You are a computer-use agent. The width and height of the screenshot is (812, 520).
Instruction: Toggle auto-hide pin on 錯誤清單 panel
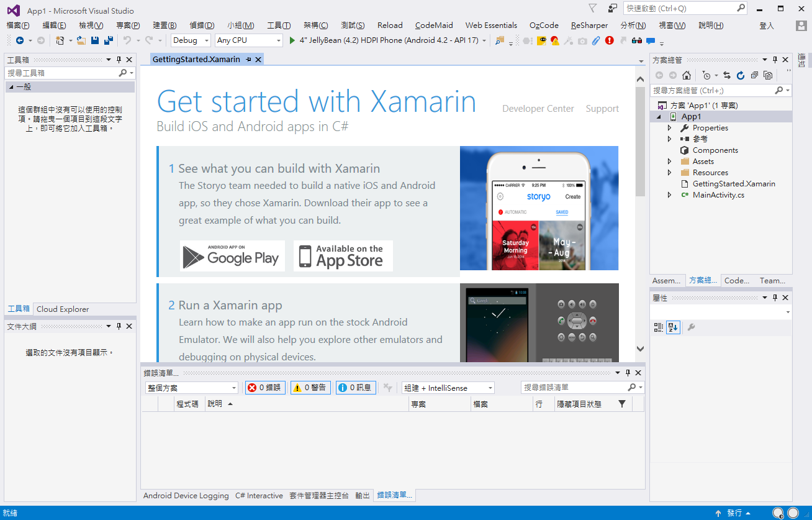tap(628, 373)
